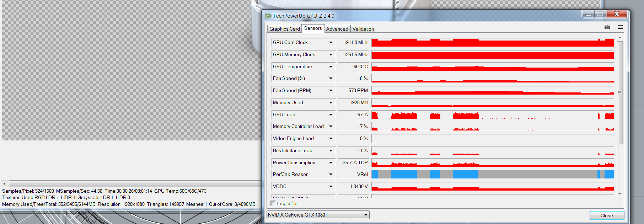The height and width of the screenshot is (224, 644).
Task: Click the Samples/Pixel: 524/1500 status text
Action: click(x=28, y=191)
